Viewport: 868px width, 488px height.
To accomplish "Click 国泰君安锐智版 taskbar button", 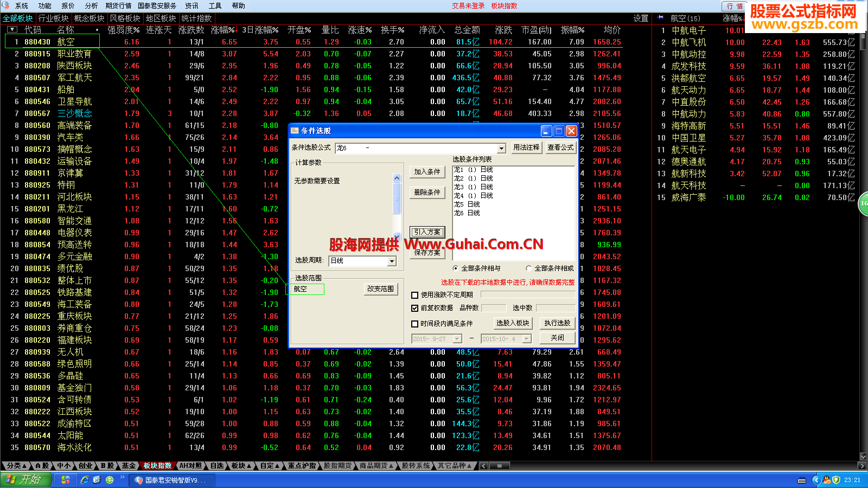I will pyautogui.click(x=173, y=480).
